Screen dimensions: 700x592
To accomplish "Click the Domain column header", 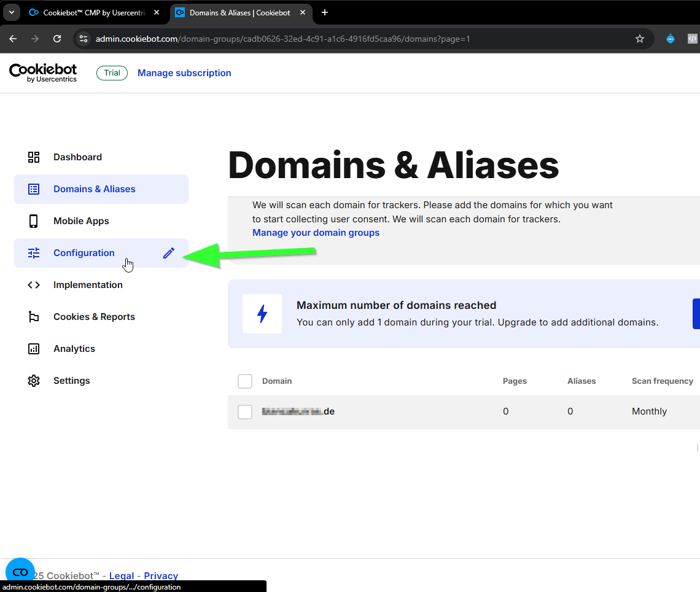I will point(277,381).
